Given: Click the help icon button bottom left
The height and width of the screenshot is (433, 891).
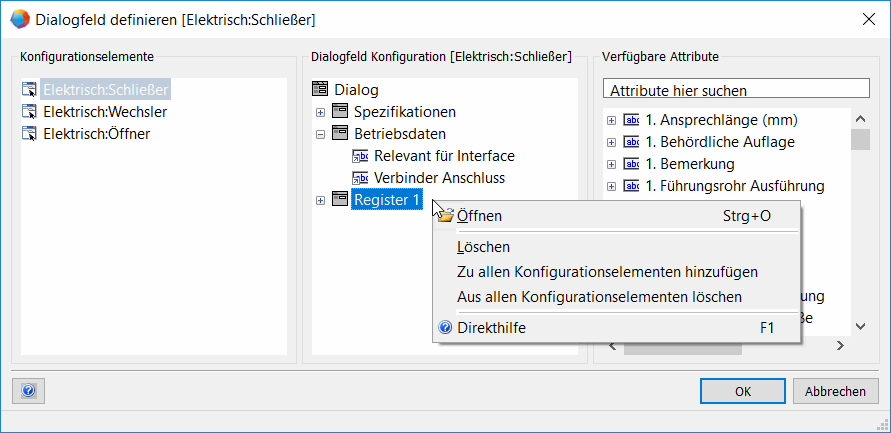Looking at the screenshot, I should click(x=28, y=391).
